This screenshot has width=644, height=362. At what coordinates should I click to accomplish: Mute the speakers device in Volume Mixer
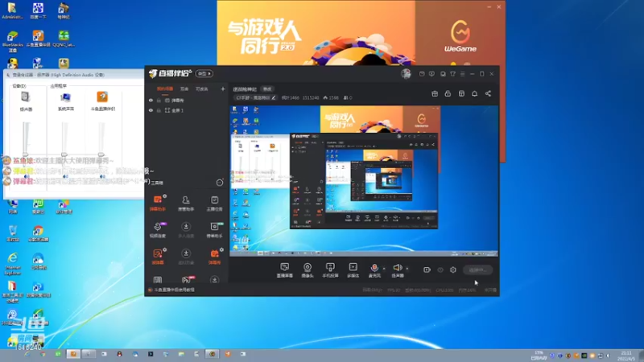point(27,176)
